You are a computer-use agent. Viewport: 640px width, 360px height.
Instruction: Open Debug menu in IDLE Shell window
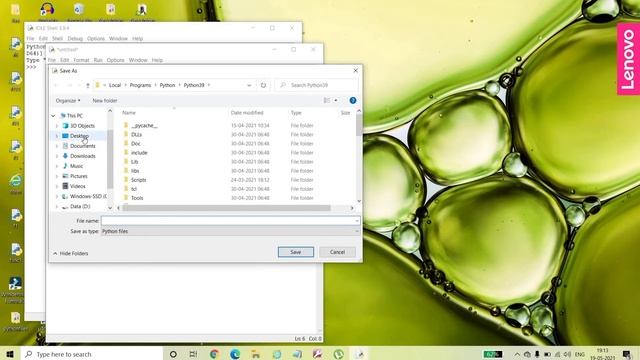click(75, 39)
